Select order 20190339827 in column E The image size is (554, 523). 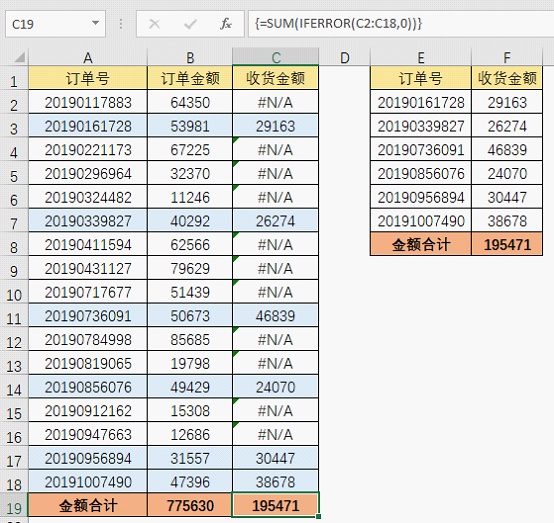pyautogui.click(x=421, y=126)
